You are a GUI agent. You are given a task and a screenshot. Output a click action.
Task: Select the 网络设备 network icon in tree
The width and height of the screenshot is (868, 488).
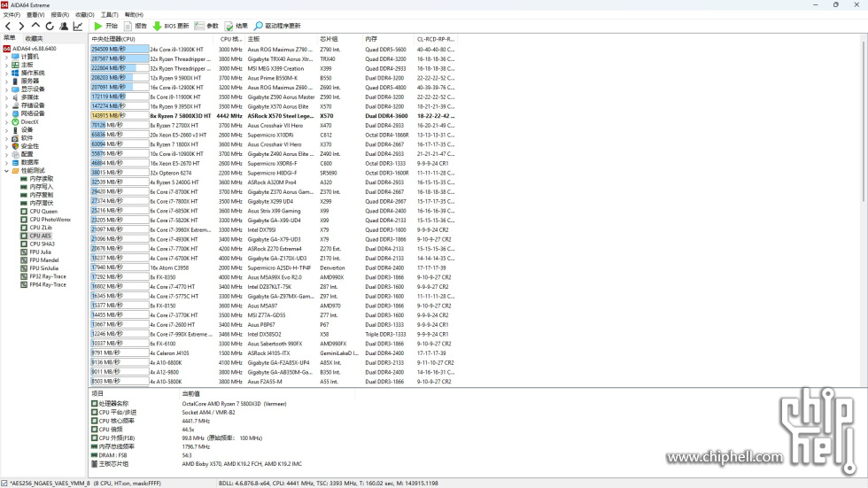point(16,113)
